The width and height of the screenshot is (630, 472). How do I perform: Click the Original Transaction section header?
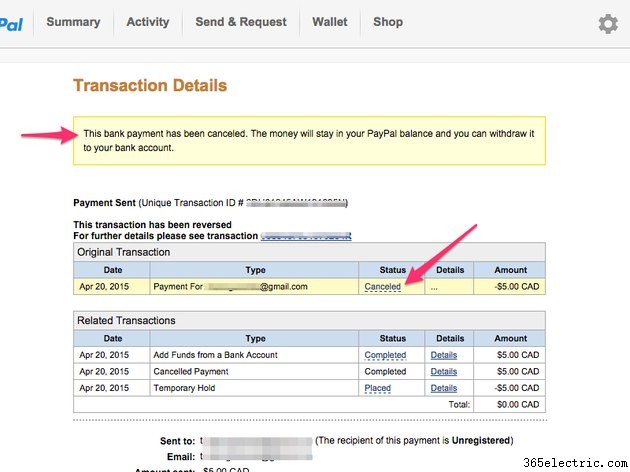[x=309, y=252]
